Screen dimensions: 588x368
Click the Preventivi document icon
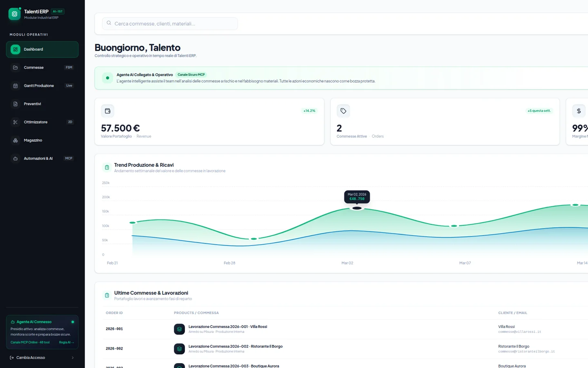pos(16,104)
